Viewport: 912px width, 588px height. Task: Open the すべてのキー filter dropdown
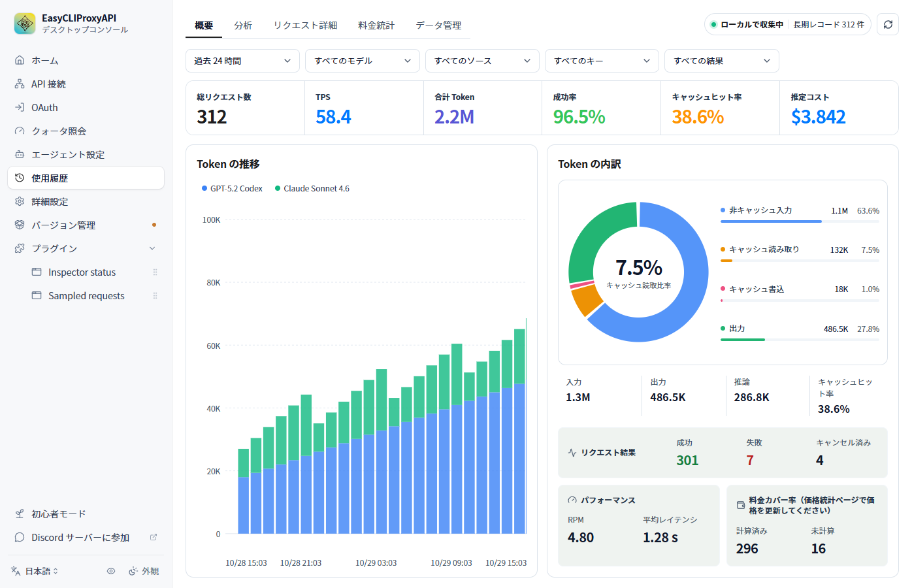click(602, 61)
